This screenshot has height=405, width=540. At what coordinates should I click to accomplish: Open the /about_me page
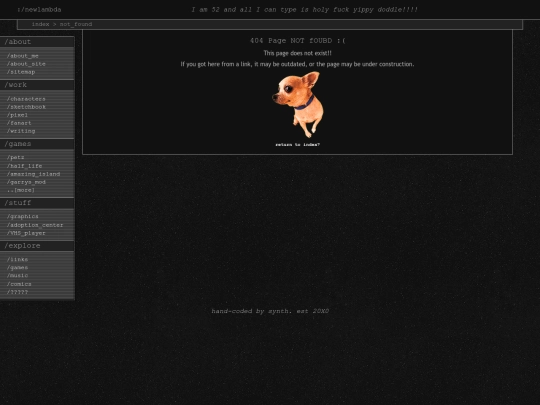(x=23, y=56)
